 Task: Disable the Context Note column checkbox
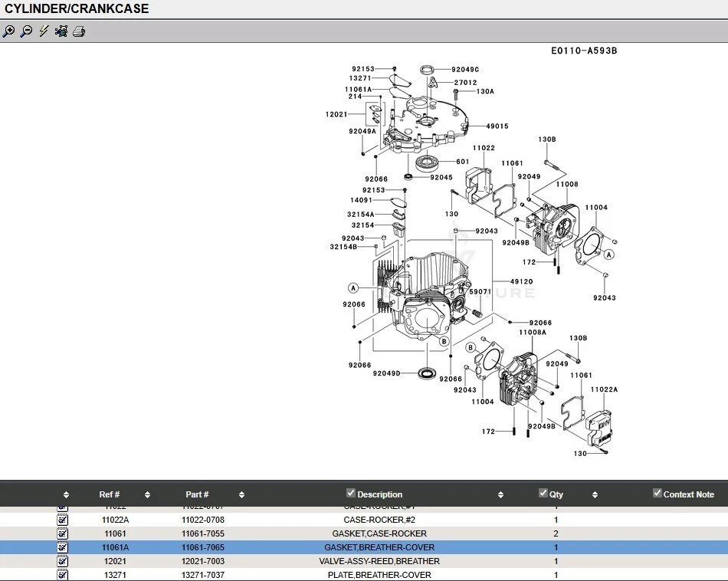coord(657,494)
